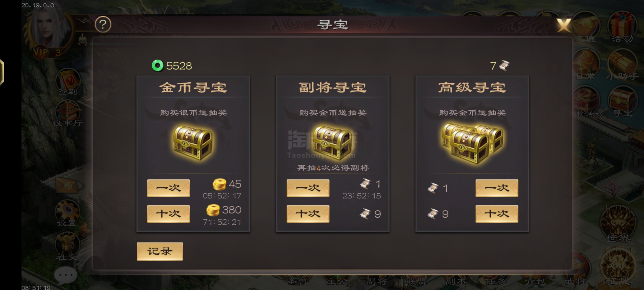Tap the green jade currency icon
Viewport: 644px width, 290px height.
158,66
